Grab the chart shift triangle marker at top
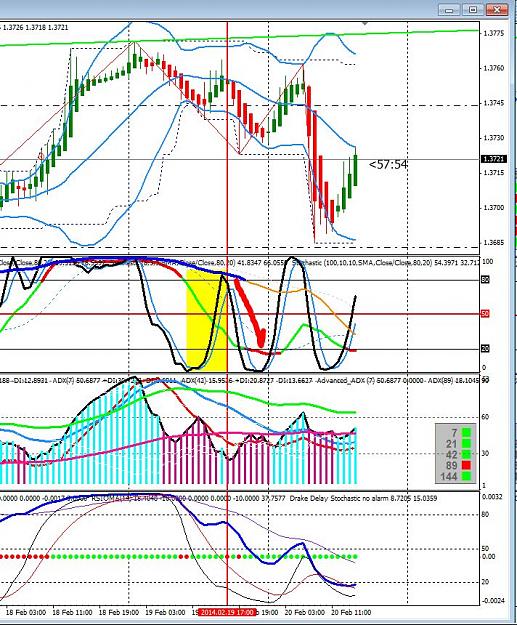This screenshot has width=517, height=625. point(365,24)
